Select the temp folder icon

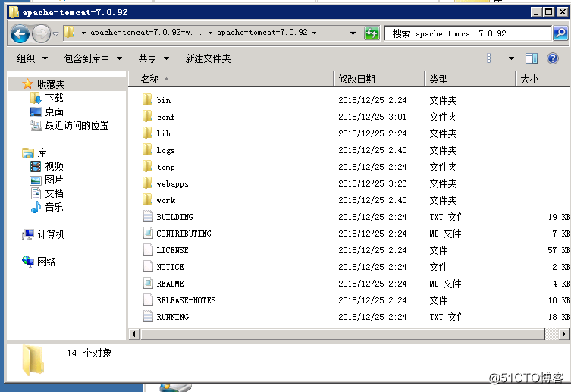coord(147,166)
